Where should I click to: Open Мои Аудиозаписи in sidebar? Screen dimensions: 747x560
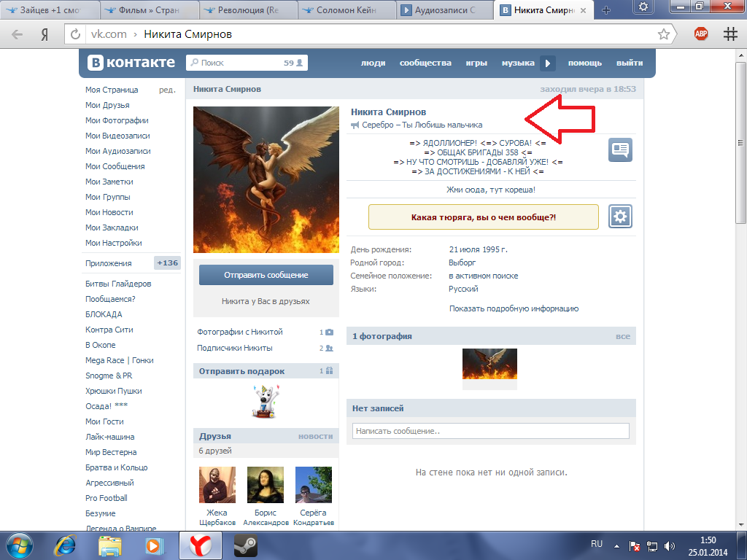(117, 151)
